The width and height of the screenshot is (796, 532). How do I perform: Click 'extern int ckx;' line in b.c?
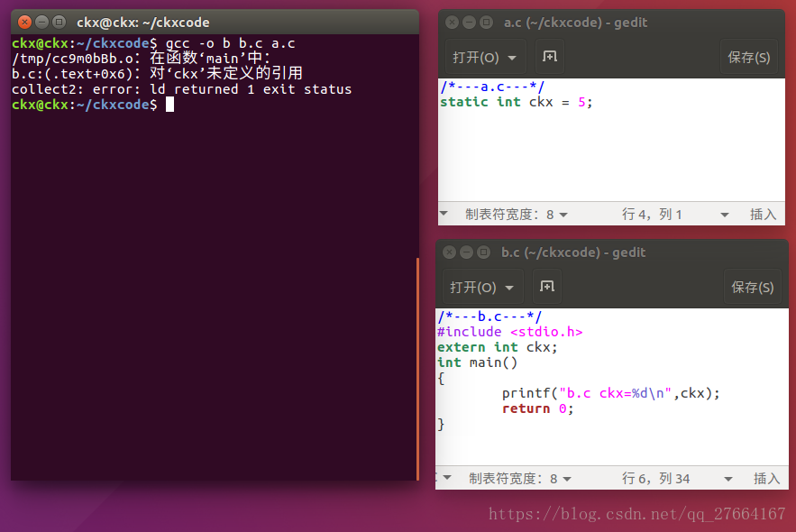pyautogui.click(x=498, y=347)
